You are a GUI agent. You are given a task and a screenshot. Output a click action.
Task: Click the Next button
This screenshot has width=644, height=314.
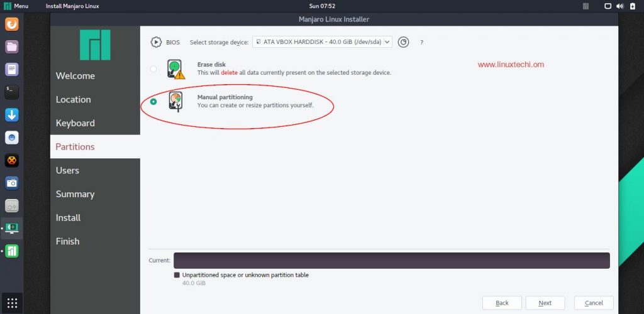coord(545,303)
